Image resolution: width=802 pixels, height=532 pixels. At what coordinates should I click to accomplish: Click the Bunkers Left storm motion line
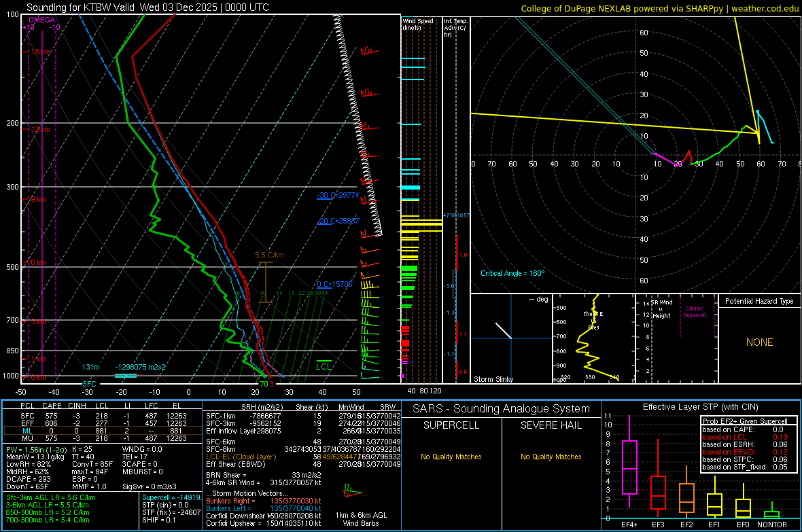264,508
